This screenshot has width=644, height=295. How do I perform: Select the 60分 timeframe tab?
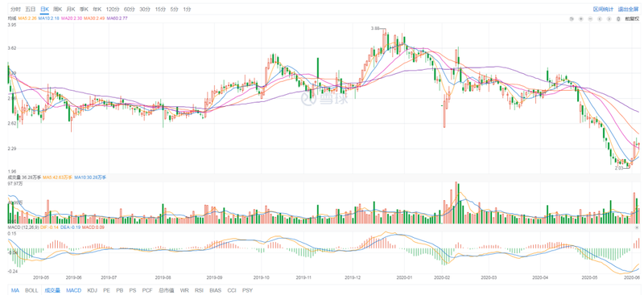pyautogui.click(x=129, y=9)
